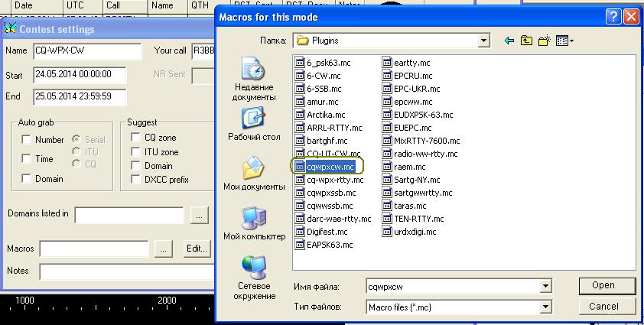Click the dialog Help question mark
Screen dimensions: 644x325
(x=613, y=16)
